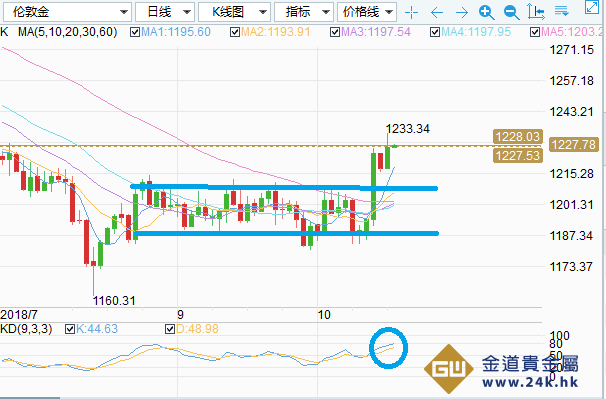606x399 pixels.
Task: Click the 1160.31 low price label
Action: (114, 300)
